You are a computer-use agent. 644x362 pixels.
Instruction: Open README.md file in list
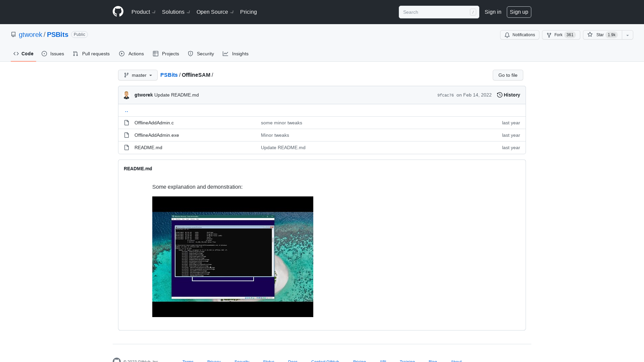point(148,147)
